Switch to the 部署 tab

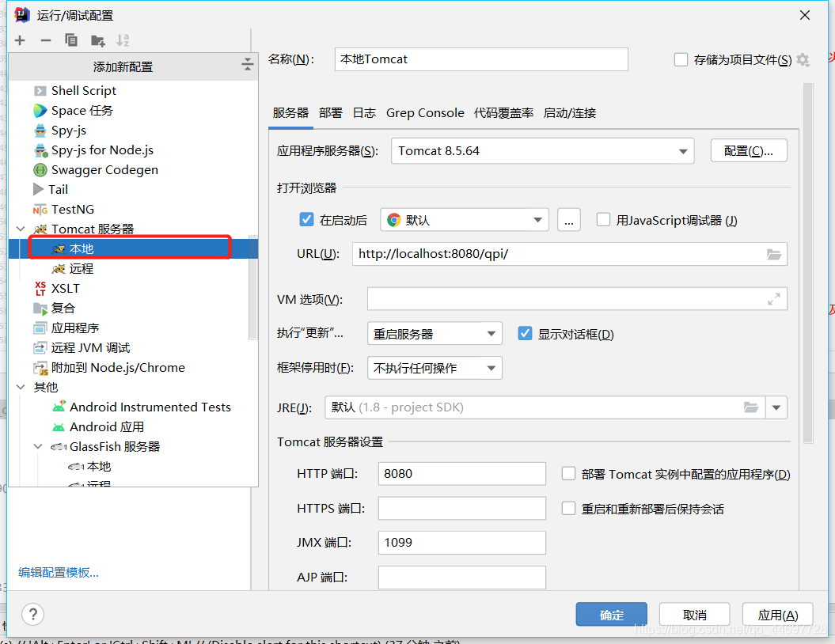[331, 113]
